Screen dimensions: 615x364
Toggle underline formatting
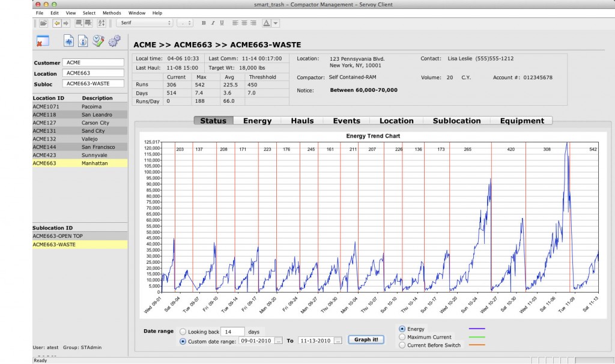(222, 23)
